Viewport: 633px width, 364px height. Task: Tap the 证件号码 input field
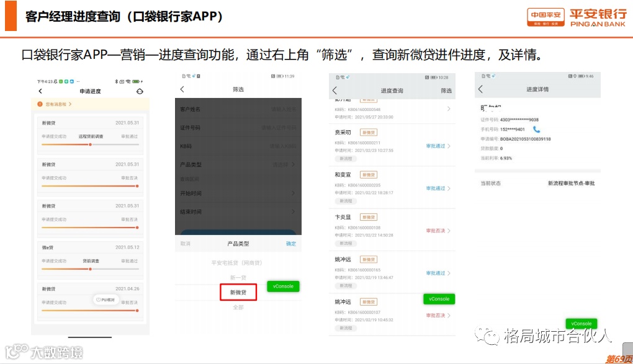[238, 128]
